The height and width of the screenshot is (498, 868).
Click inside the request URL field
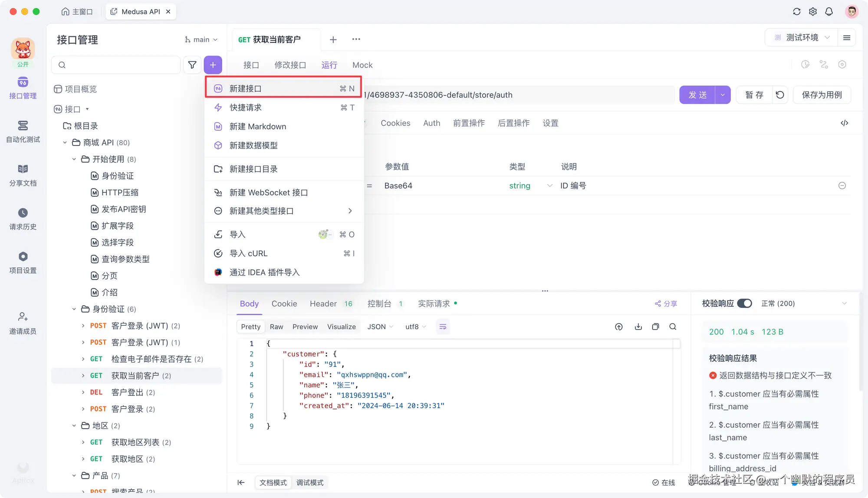coord(521,95)
